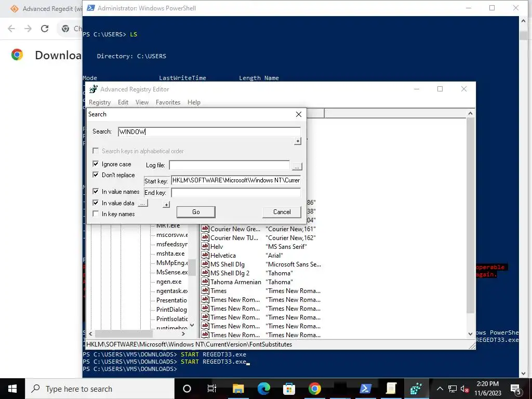The height and width of the screenshot is (399, 532).
Task: Switch to Chrome from taskbar
Action: click(314, 389)
